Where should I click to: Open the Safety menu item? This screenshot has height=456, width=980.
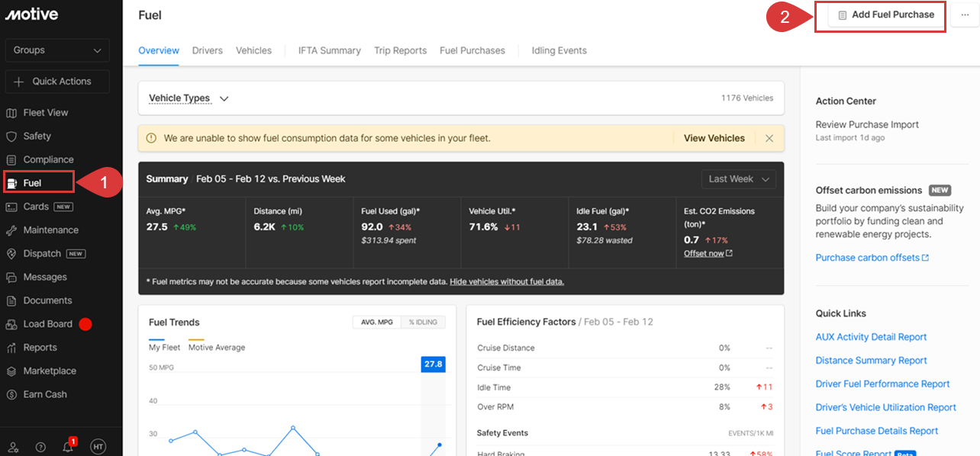[x=37, y=136]
